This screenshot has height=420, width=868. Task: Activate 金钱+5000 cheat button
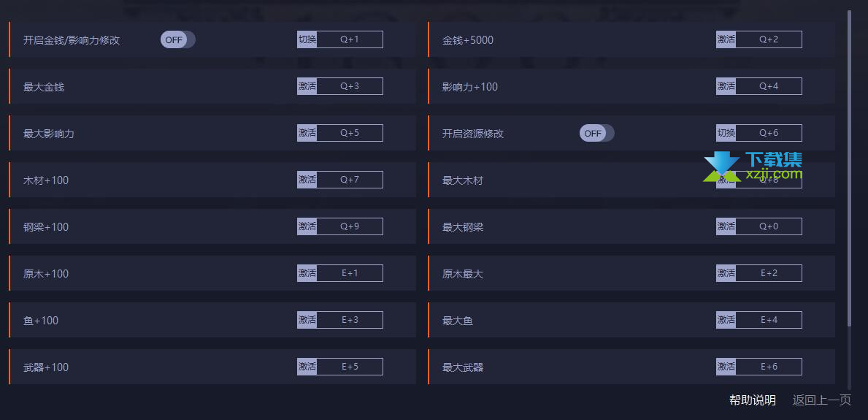click(x=726, y=39)
